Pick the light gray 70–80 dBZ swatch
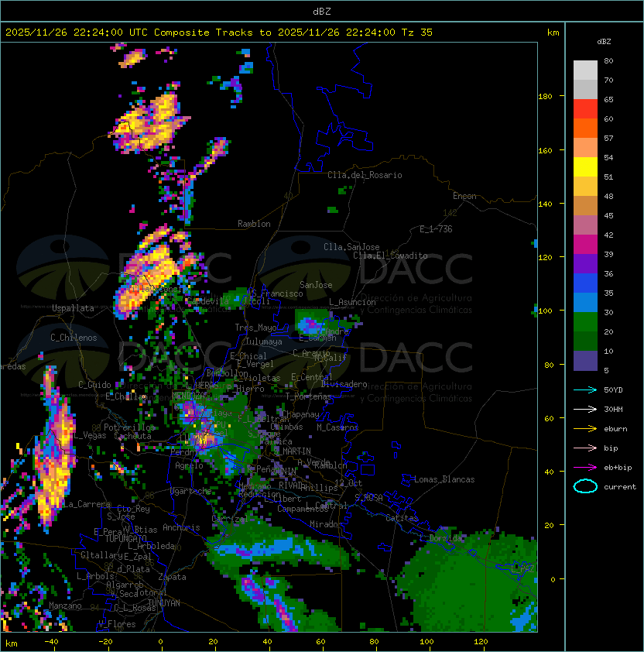The height and width of the screenshot is (652, 644). pyautogui.click(x=585, y=70)
